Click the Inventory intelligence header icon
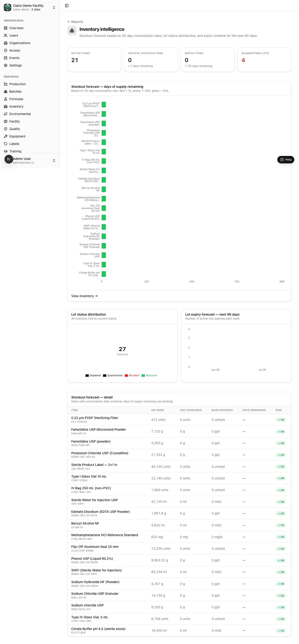This screenshot has height=644, width=299. (x=72, y=31)
